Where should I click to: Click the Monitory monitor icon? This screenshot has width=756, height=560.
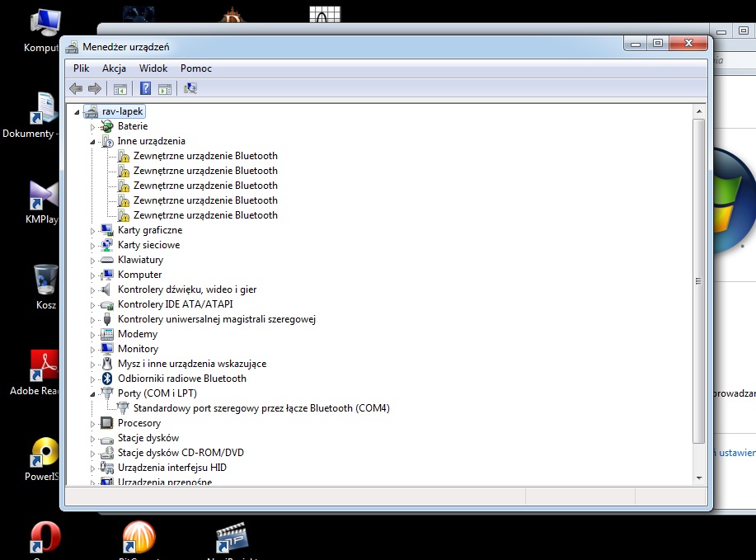tap(107, 349)
